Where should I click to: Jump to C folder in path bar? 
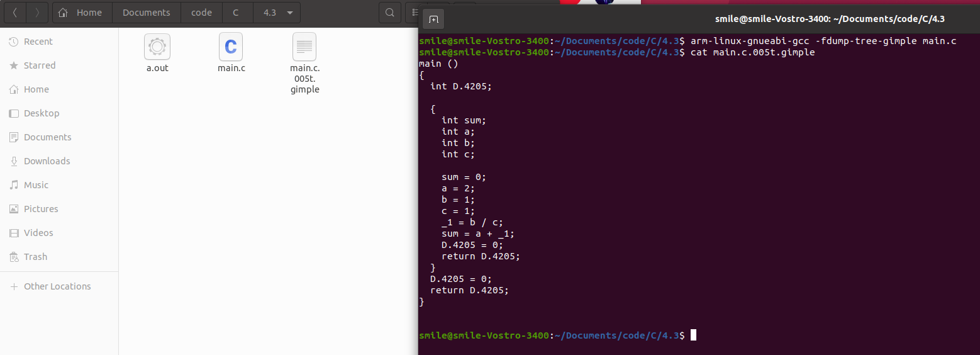[238, 13]
